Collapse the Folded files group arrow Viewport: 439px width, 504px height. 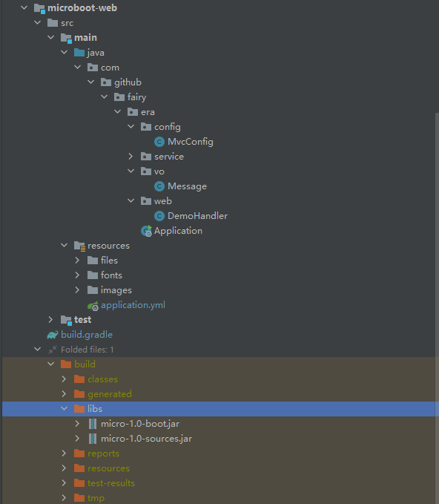pyautogui.click(x=38, y=349)
